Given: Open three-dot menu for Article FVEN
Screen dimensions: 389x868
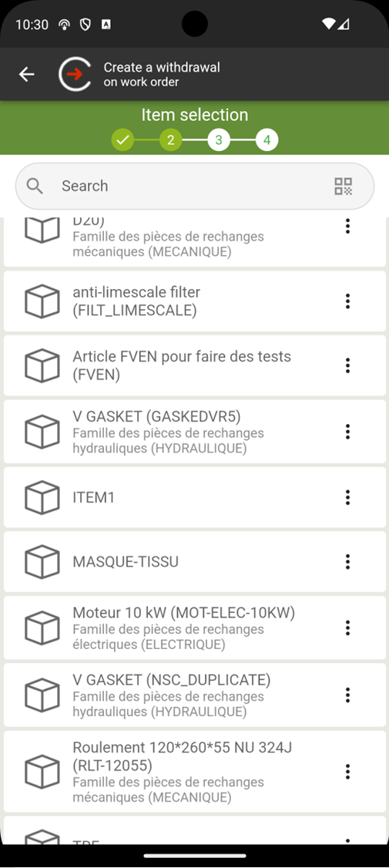Looking at the screenshot, I should click(x=347, y=365).
